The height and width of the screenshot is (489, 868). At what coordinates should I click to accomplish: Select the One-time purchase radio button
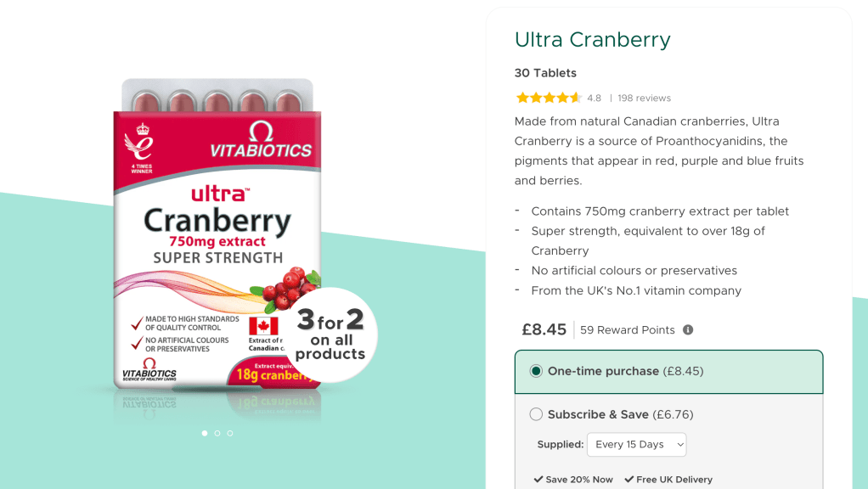[x=536, y=371]
